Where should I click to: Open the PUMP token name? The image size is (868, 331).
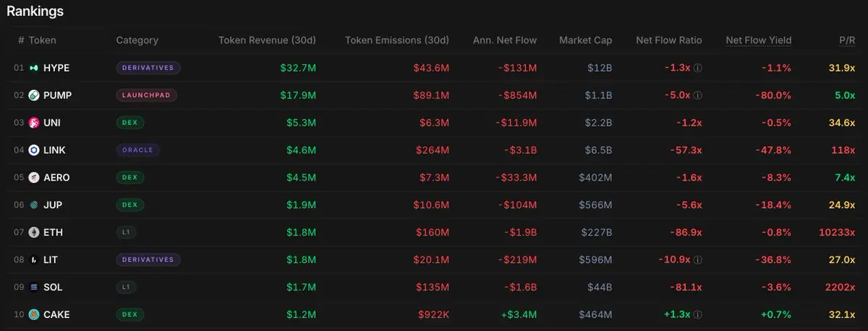57,95
